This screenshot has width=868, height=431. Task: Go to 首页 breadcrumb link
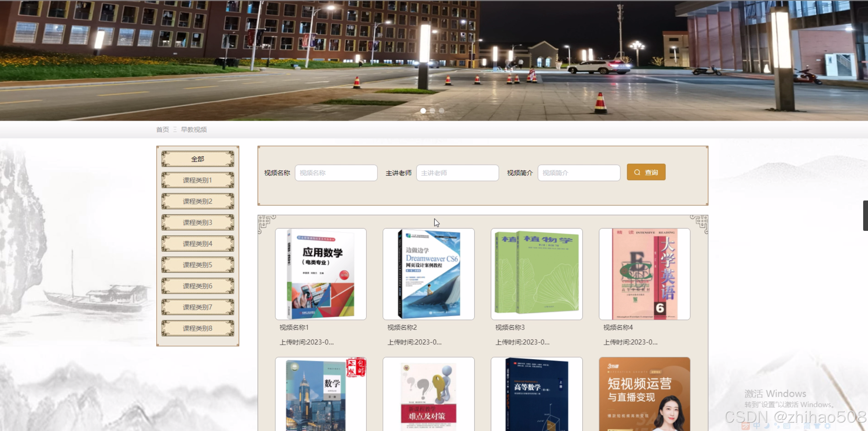coord(162,129)
